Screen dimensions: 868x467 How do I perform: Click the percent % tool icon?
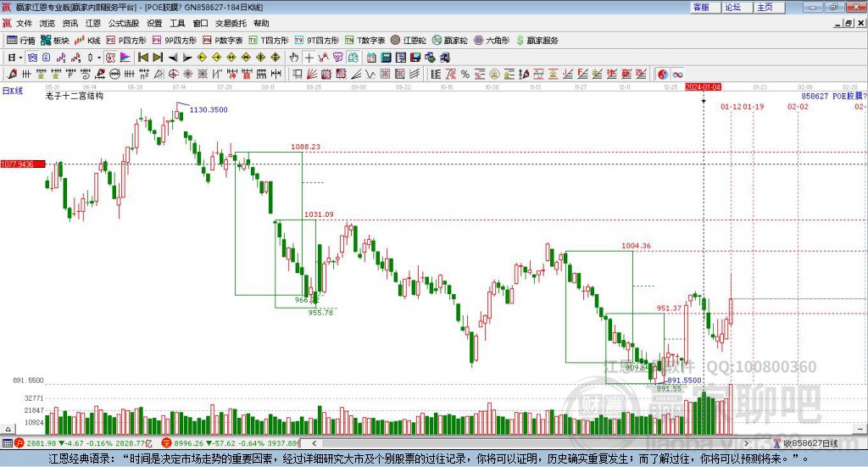click(x=465, y=74)
